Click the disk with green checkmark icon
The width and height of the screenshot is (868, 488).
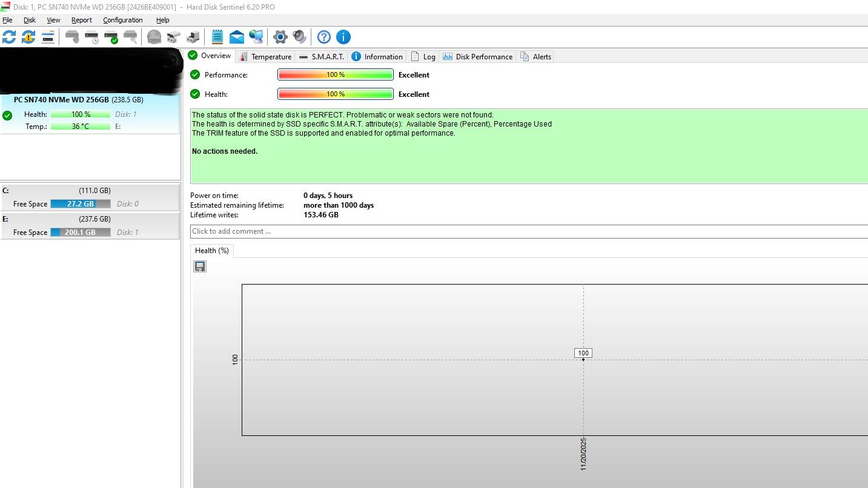click(111, 37)
